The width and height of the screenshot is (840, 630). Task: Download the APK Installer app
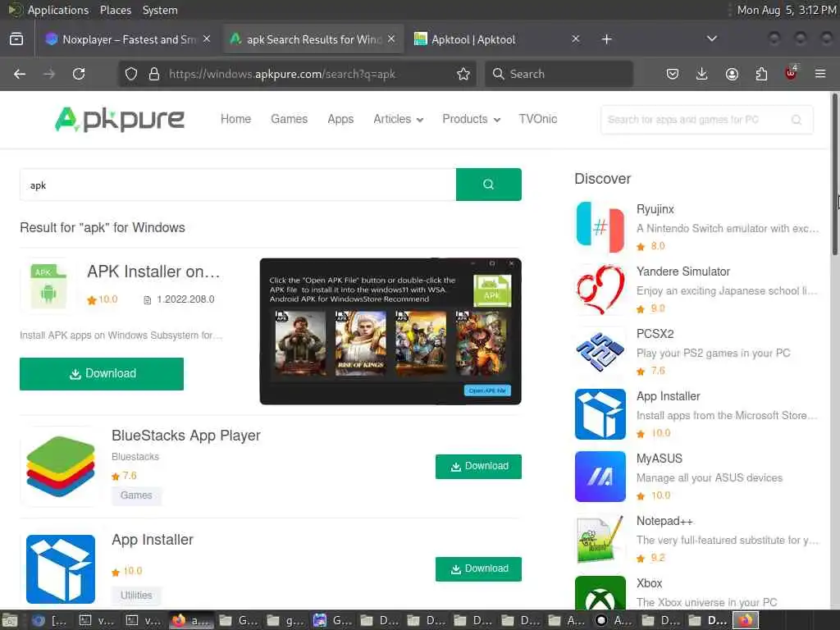click(x=102, y=374)
